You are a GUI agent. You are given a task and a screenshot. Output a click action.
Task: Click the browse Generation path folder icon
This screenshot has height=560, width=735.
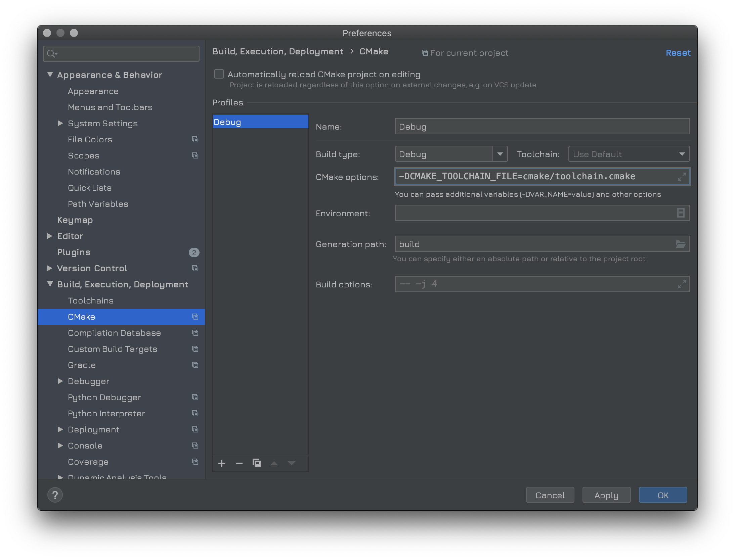pyautogui.click(x=681, y=244)
